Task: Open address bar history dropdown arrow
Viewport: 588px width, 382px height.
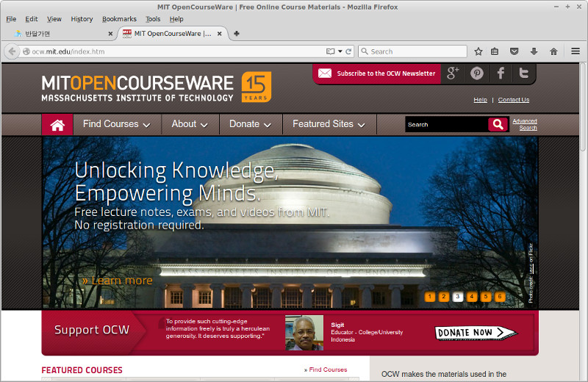Action: (x=340, y=51)
